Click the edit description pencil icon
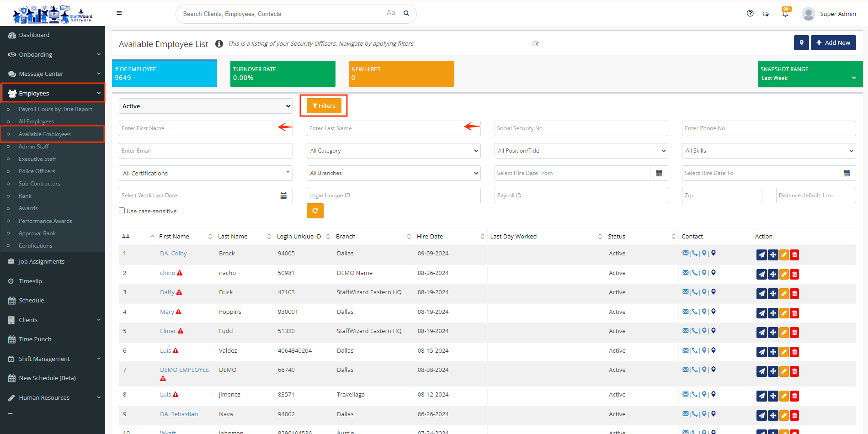 pos(535,44)
